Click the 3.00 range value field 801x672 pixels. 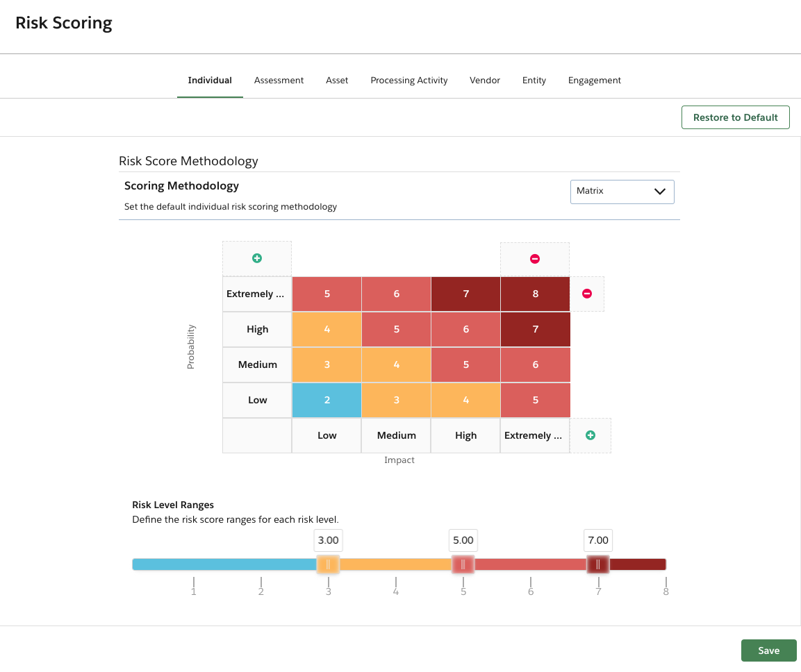coord(328,540)
